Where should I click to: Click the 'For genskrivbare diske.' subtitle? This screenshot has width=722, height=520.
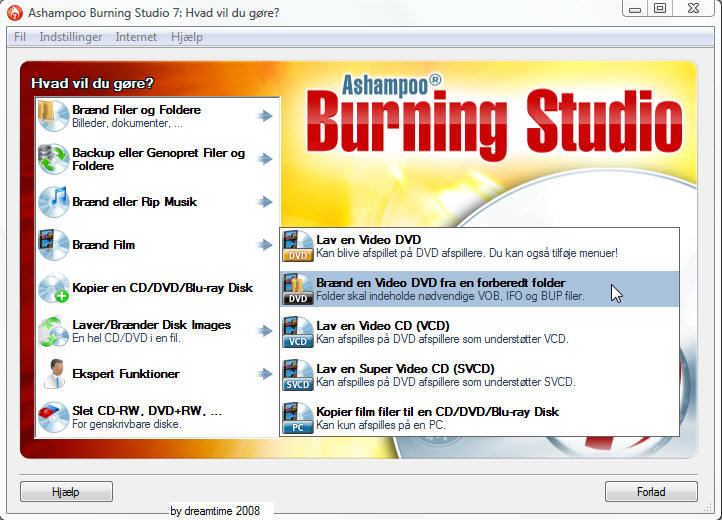point(127,424)
